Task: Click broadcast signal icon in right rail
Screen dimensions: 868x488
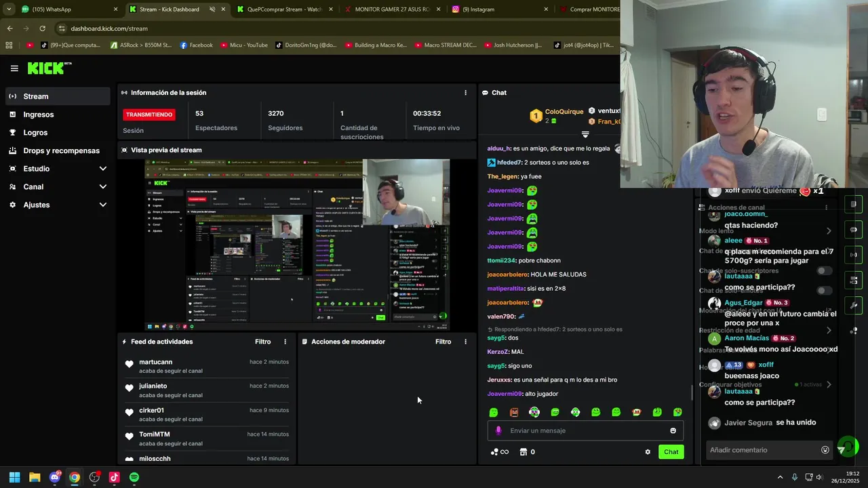Action: (x=854, y=255)
